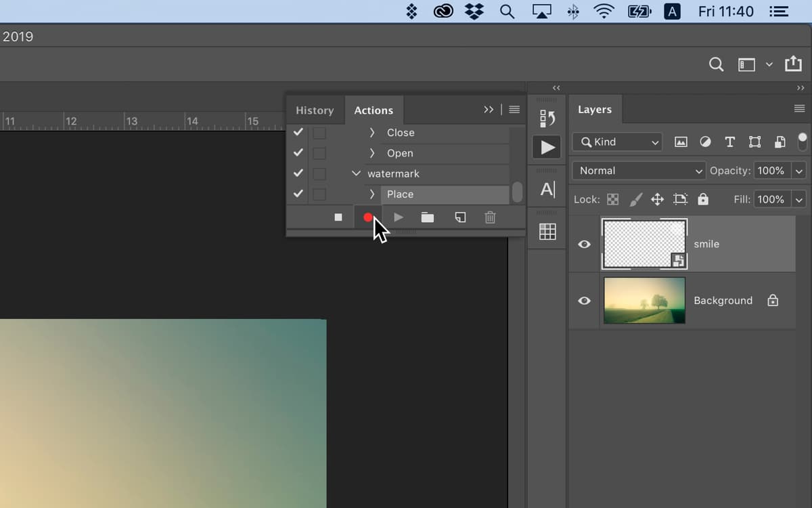Lock transparent pixels on the layer
812x508 pixels.
coord(612,199)
